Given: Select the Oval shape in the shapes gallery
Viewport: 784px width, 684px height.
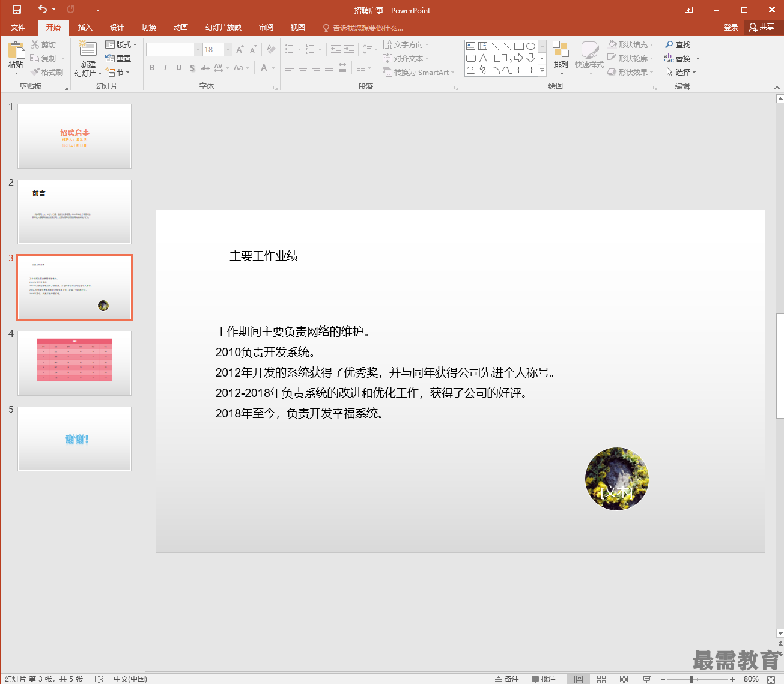Looking at the screenshot, I should point(530,46).
